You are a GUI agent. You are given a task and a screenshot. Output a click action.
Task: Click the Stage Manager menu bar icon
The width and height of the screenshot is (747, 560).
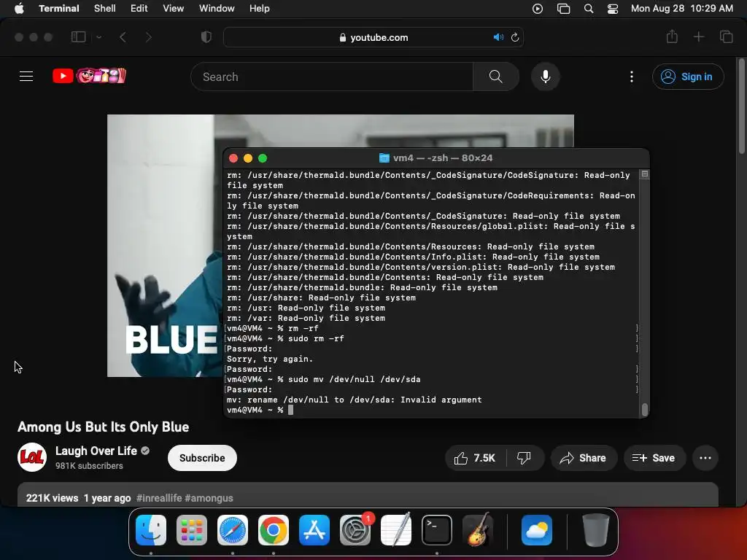[x=564, y=9]
